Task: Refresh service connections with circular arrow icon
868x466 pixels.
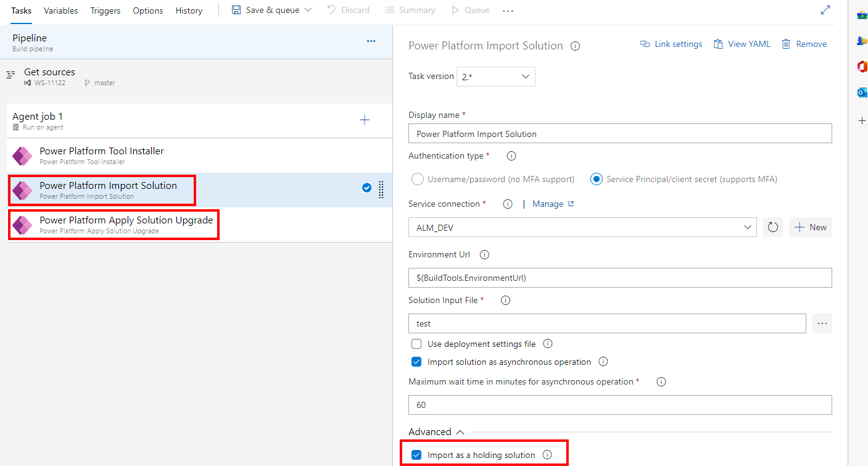Action: pos(772,227)
